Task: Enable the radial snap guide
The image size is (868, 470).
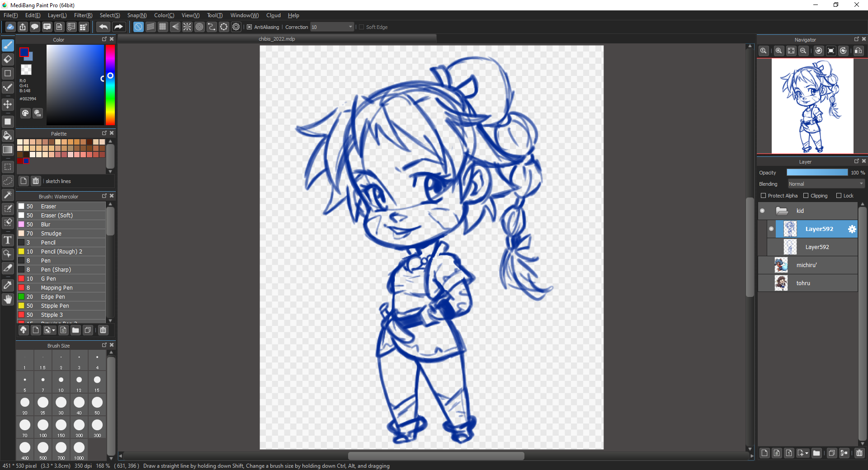Action: pyautogui.click(x=187, y=27)
